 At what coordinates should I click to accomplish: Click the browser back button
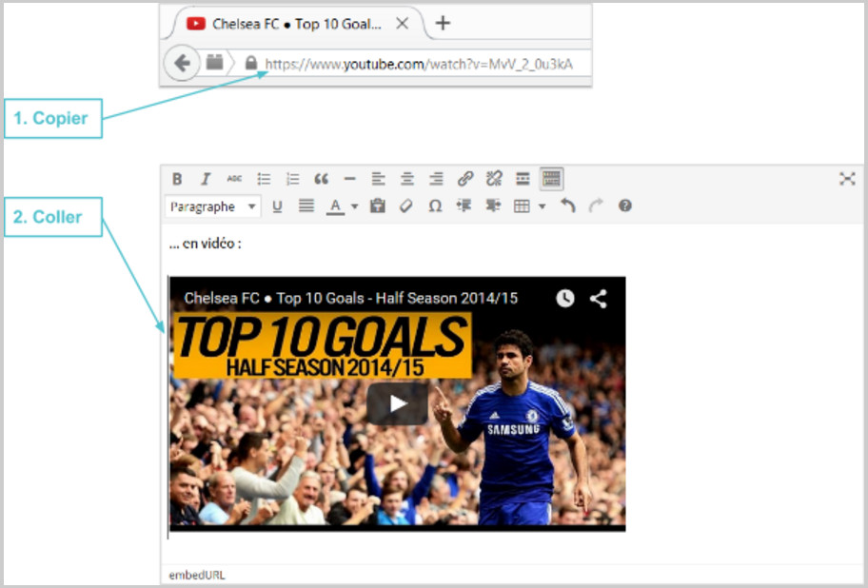coord(182,64)
